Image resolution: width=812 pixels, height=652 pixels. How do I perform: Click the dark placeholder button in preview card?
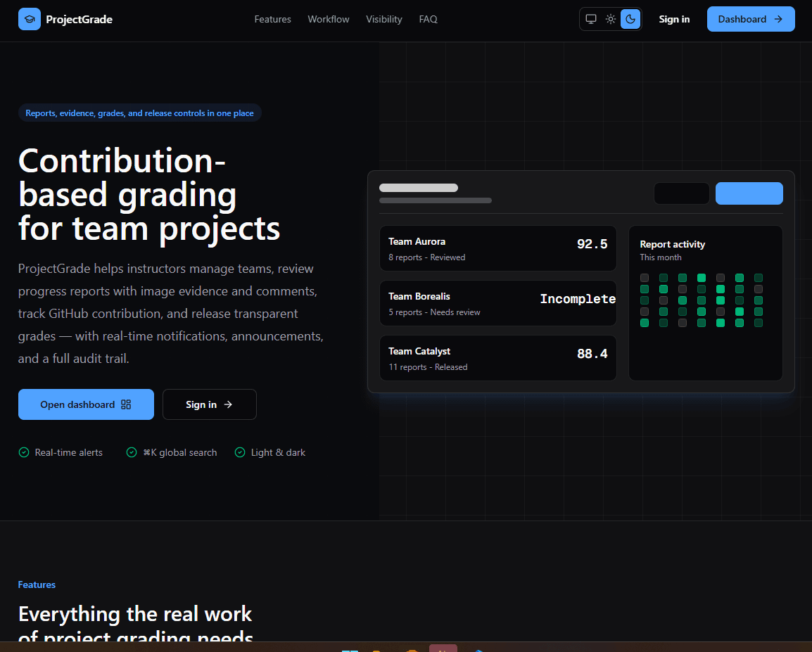click(x=682, y=193)
